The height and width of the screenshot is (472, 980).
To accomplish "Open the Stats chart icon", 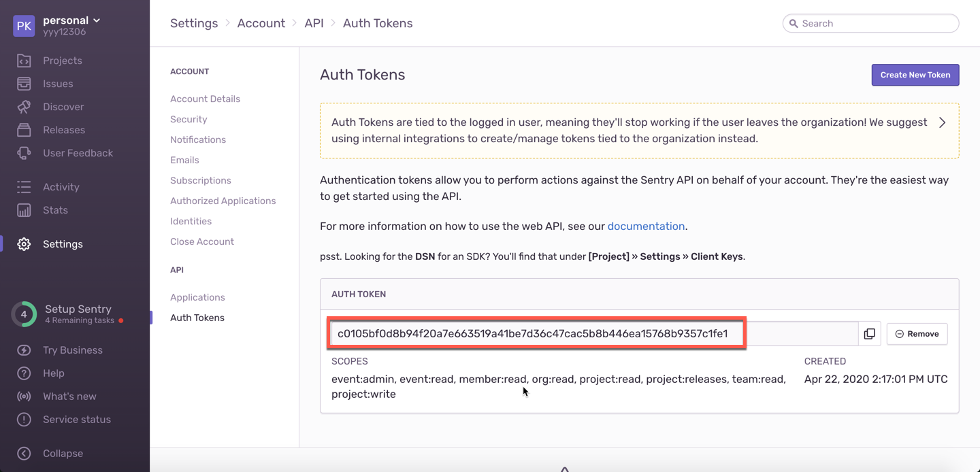I will point(24,210).
